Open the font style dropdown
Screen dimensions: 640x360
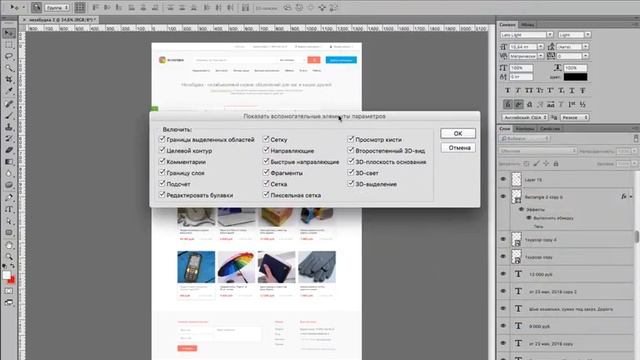pyautogui.click(x=587, y=35)
